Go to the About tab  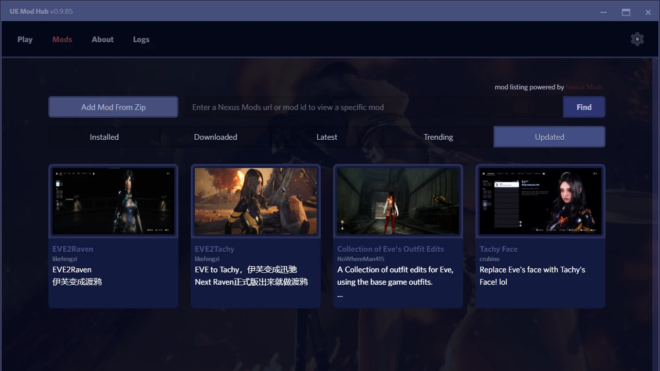tap(103, 39)
